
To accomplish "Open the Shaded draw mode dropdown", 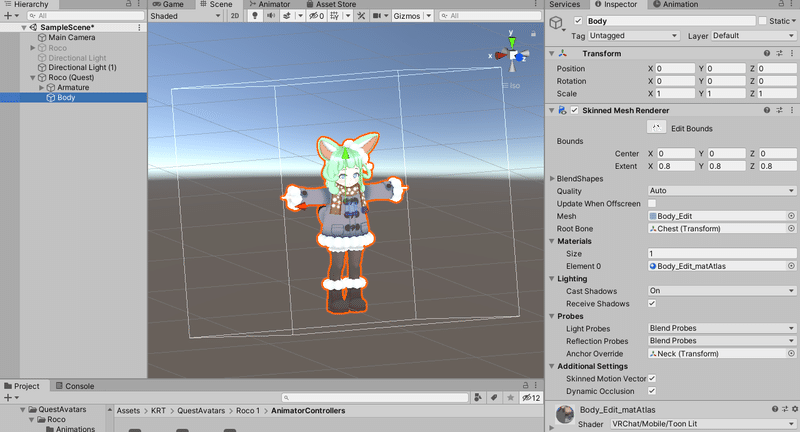I will point(186,16).
